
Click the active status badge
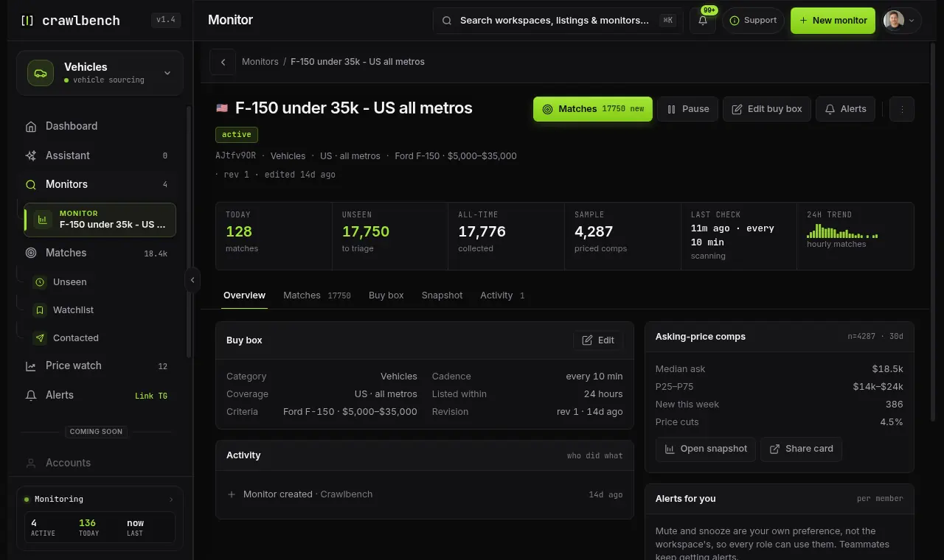click(x=237, y=134)
